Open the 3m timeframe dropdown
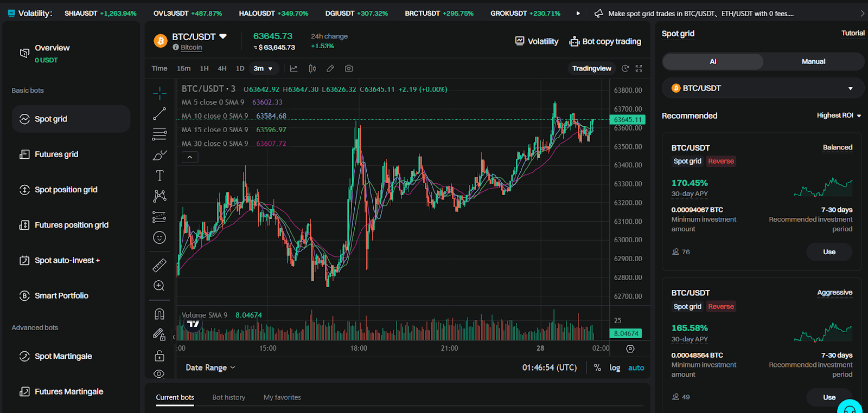The height and width of the screenshot is (413, 868). point(263,68)
